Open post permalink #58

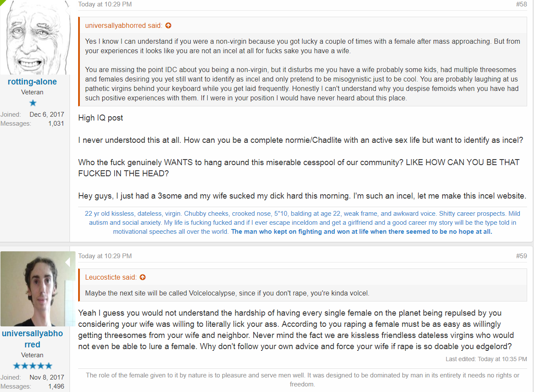[x=521, y=4]
